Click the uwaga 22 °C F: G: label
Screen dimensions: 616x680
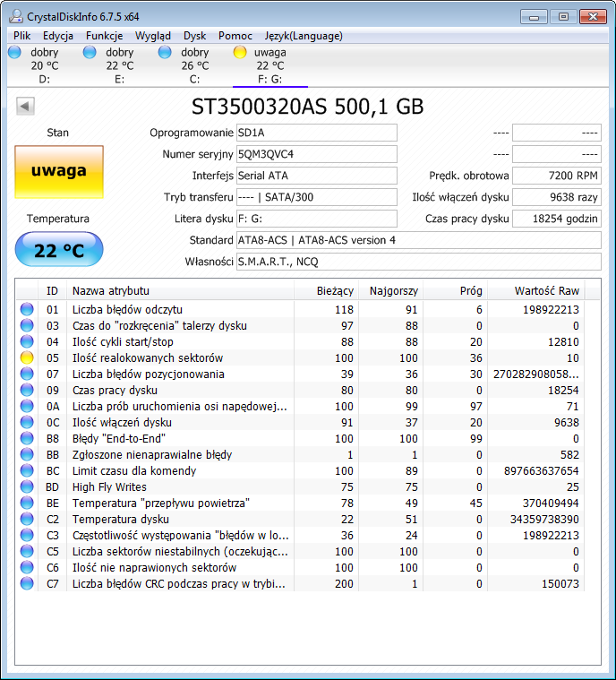pos(270,65)
